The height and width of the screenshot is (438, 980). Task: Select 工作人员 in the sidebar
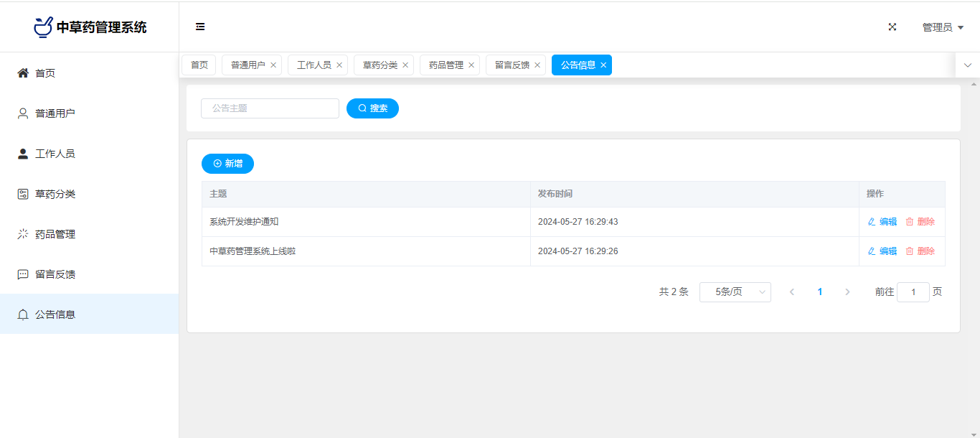point(55,154)
